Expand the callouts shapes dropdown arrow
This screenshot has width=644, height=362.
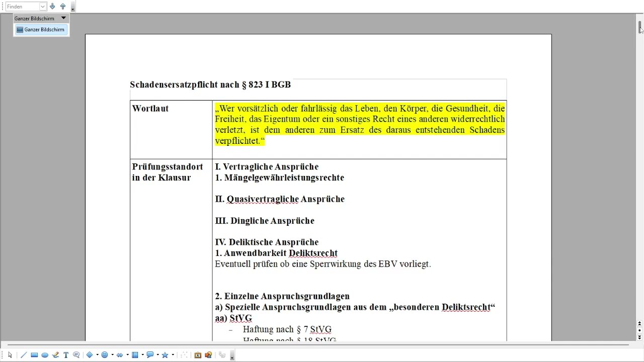(x=157, y=355)
